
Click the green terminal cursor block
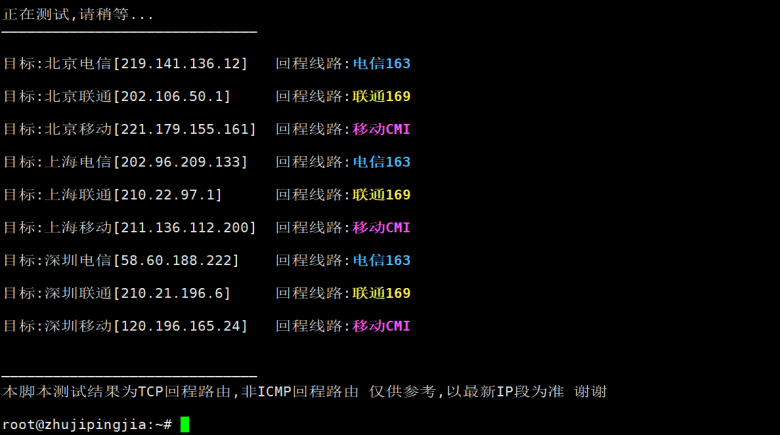185,425
